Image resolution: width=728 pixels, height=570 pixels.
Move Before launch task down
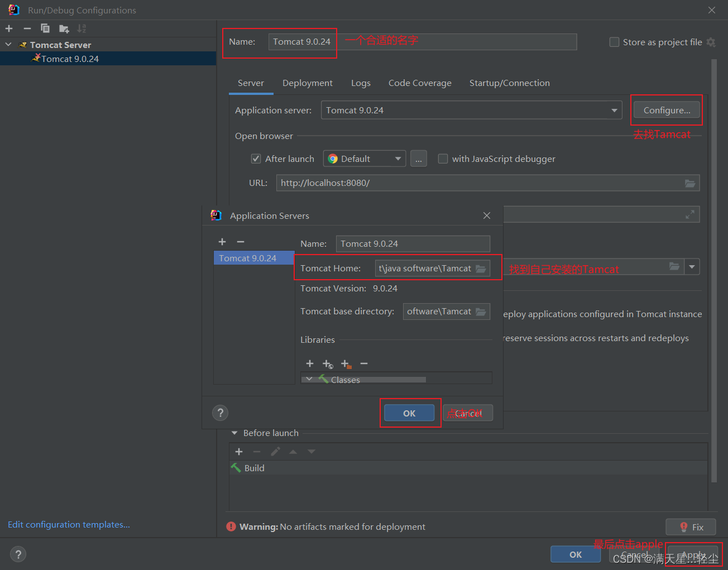pos(312,452)
